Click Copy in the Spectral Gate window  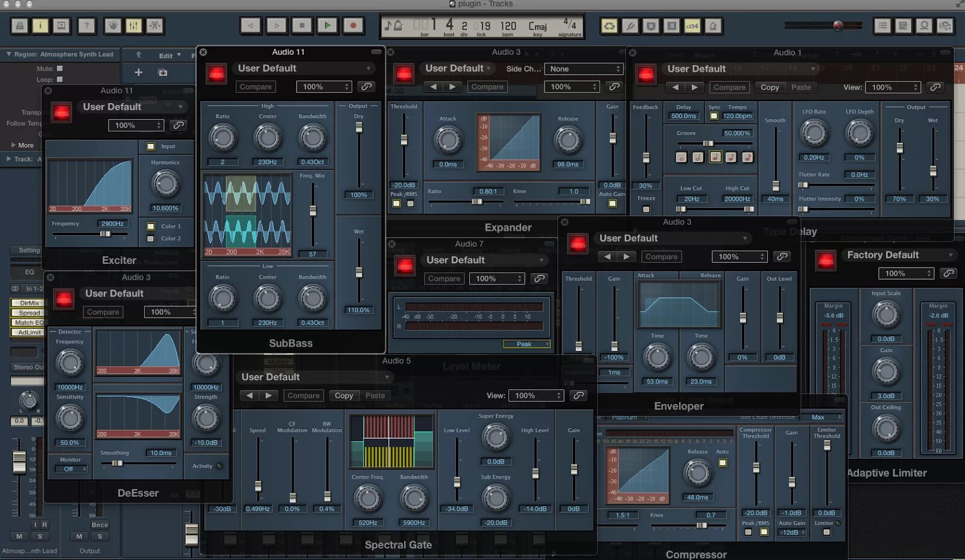(x=344, y=395)
